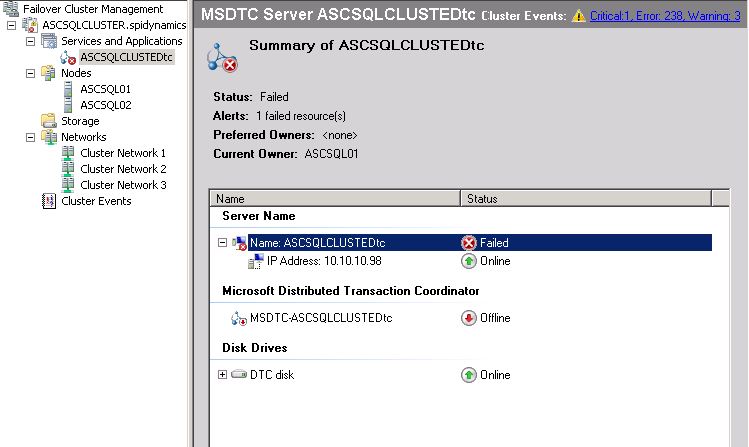749x447 pixels.
Task: Select Storage in the tree
Action: point(80,121)
